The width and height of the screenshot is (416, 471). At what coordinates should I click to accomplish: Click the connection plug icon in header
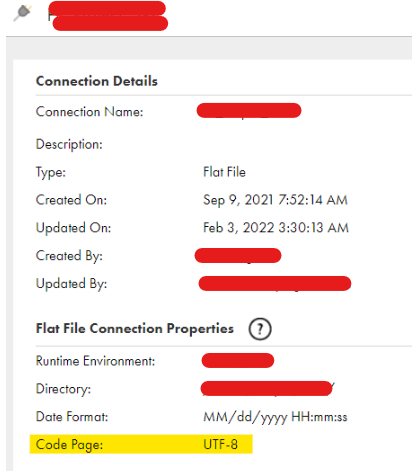coord(23,13)
